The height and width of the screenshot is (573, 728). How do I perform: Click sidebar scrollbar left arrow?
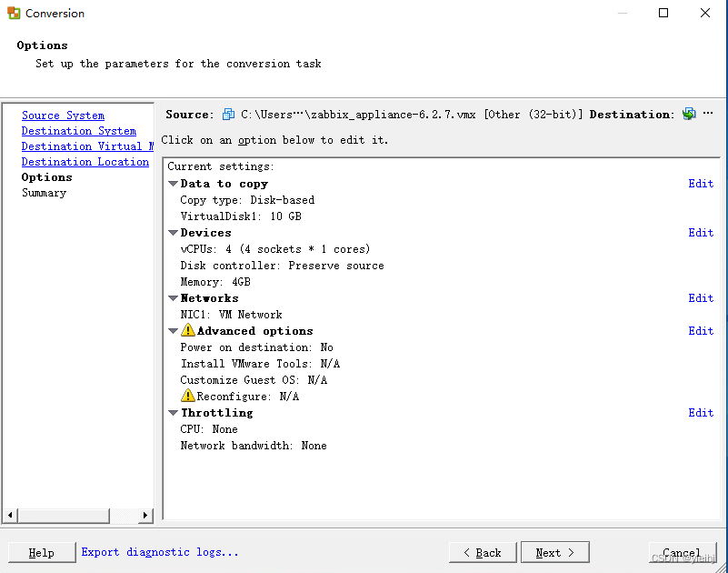tap(10, 516)
